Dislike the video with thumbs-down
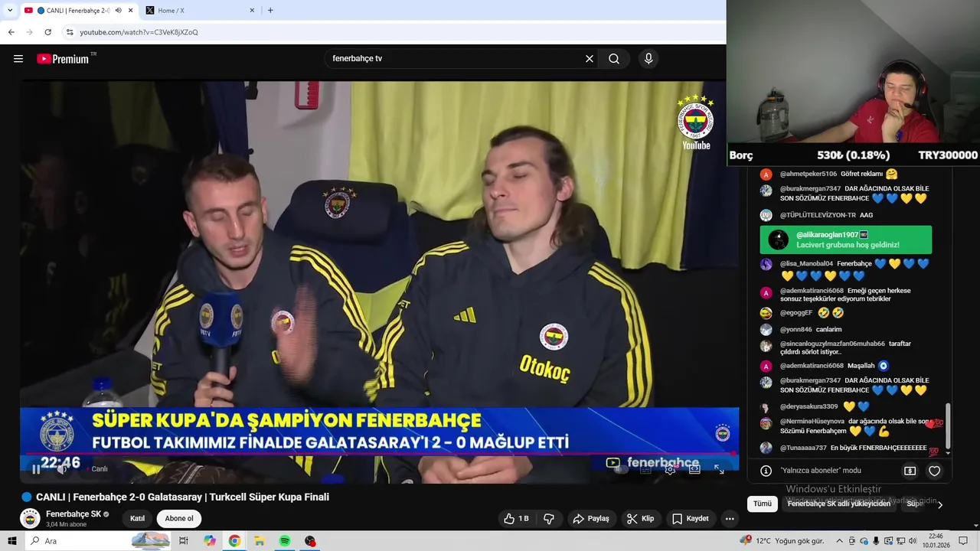Viewport: 980px width, 551px height. 549,519
